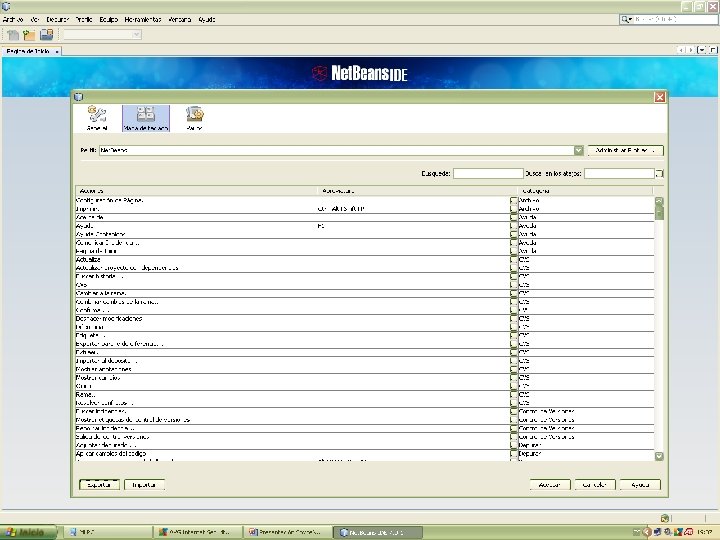Switch to NetBeans IDE taskbar item

pos(377,532)
